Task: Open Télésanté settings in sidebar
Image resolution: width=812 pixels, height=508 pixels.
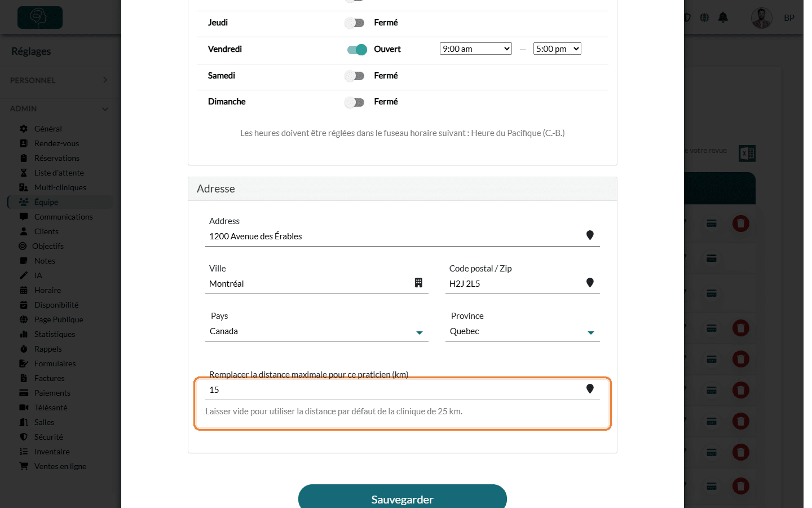Action: (51, 408)
